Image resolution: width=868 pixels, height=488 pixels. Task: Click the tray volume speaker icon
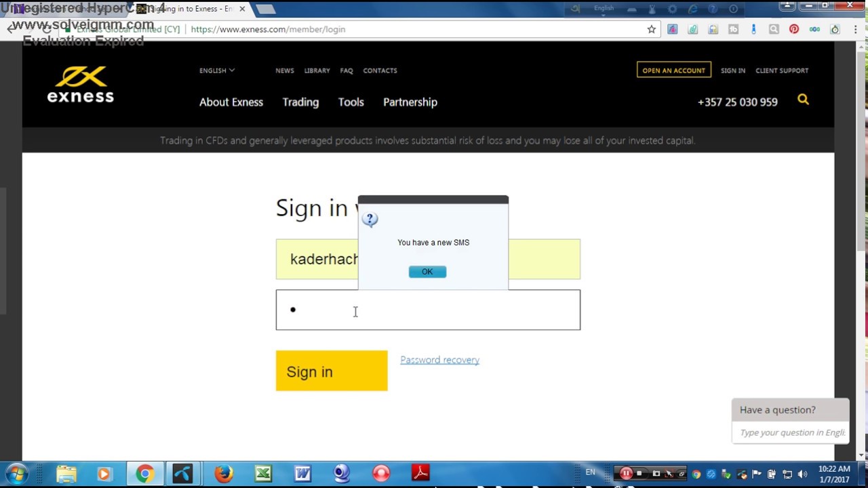click(803, 474)
